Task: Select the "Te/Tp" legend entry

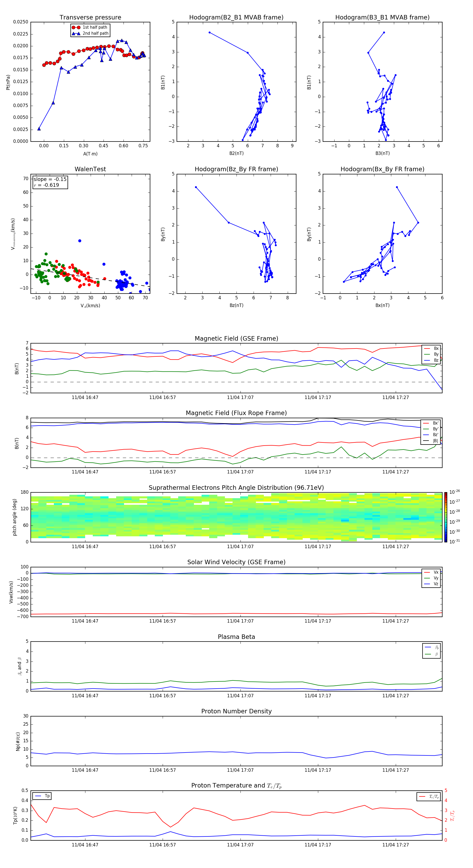Action: 429,797
